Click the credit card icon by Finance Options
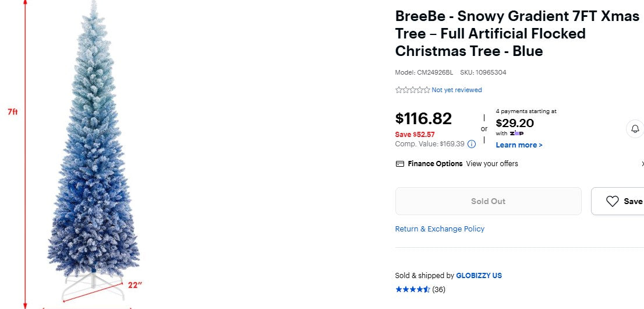Screen dimensions: 644x309 [x=400, y=164]
